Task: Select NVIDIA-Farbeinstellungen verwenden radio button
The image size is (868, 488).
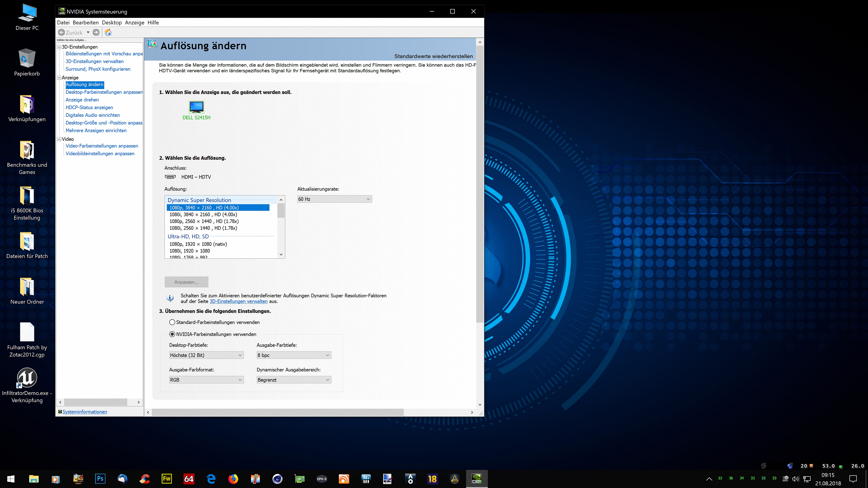Action: coord(172,334)
